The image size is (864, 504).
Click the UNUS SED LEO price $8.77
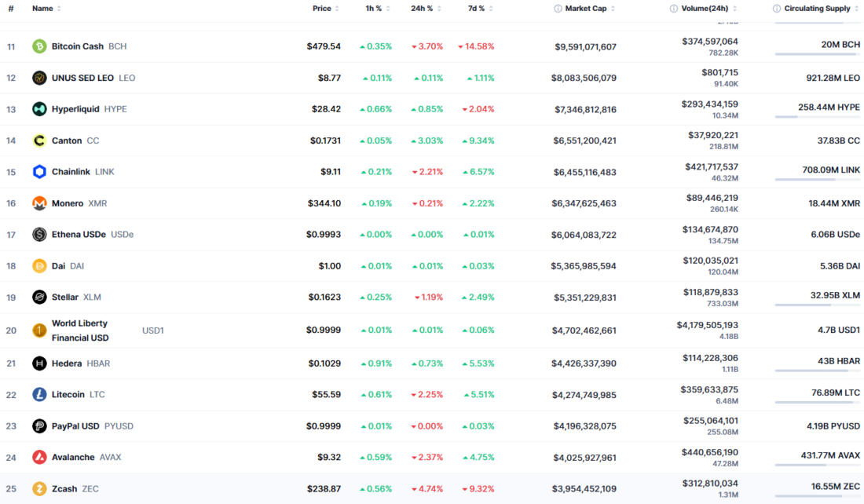(329, 78)
